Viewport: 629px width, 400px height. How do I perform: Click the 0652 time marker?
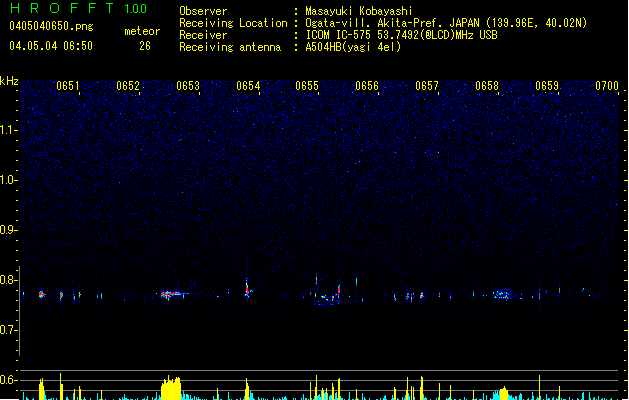pyautogui.click(x=128, y=86)
